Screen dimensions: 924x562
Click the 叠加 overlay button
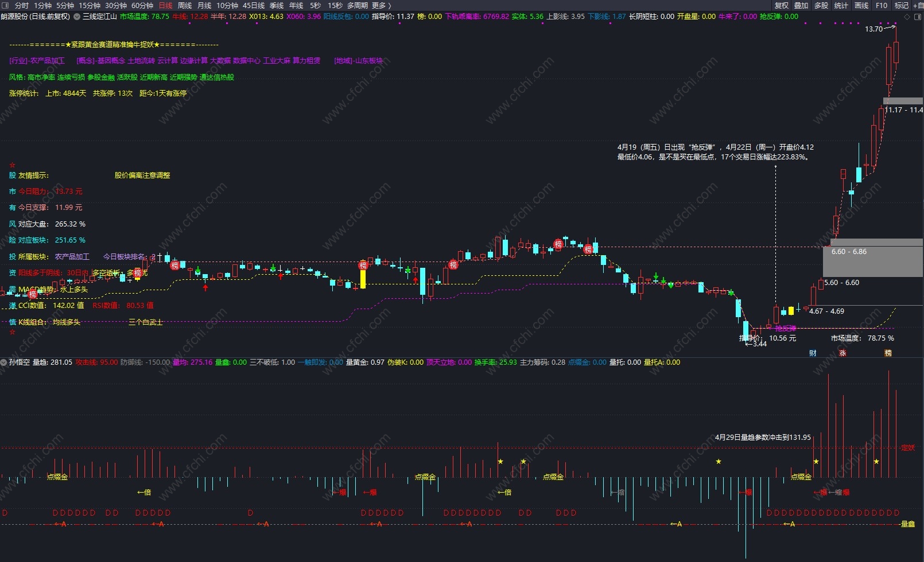click(801, 5)
